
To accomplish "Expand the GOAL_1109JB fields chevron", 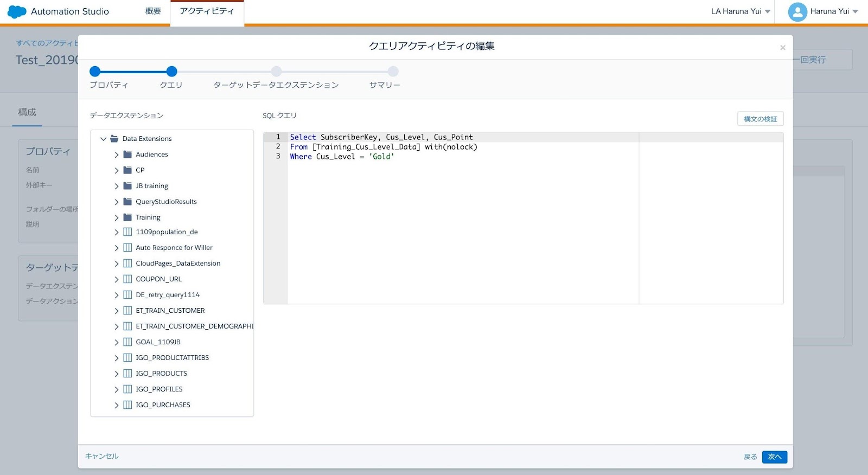I will 116,343.
